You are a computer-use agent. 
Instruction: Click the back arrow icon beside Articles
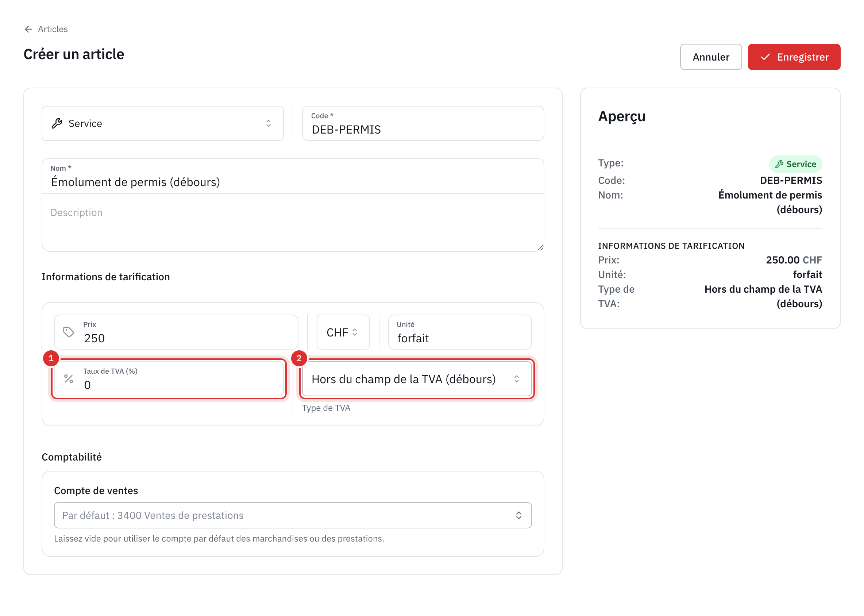click(x=28, y=29)
